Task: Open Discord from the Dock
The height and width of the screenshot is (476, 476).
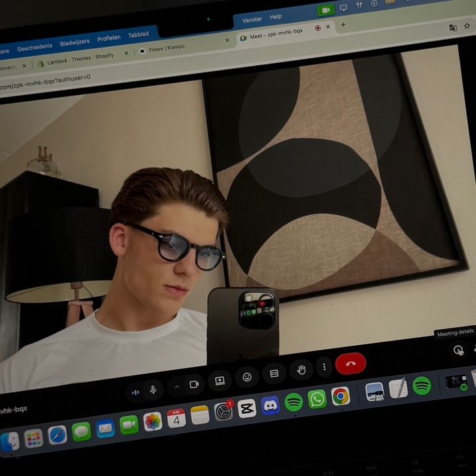Action: coord(270,405)
